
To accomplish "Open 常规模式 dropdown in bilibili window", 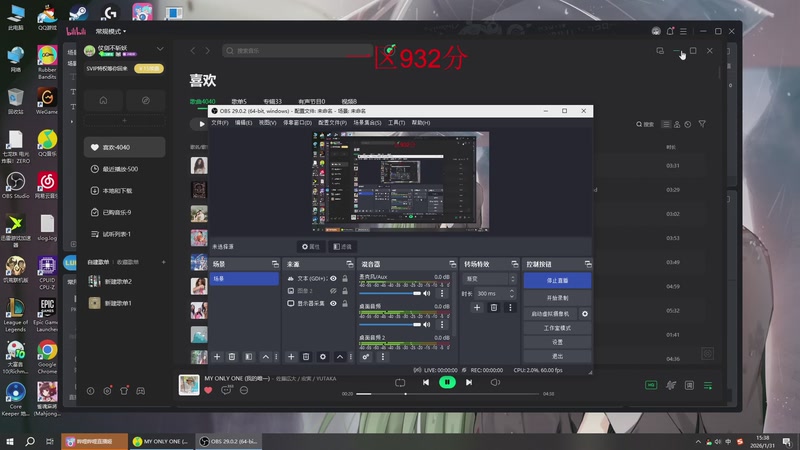I will 111,31.
